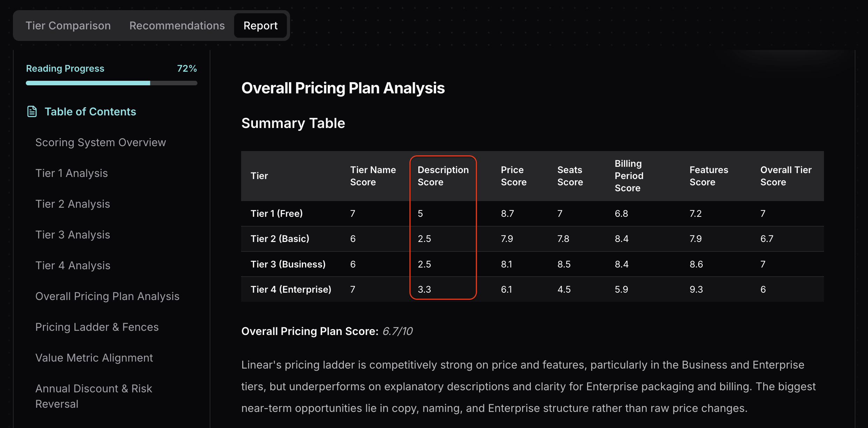The image size is (868, 428).
Task: Open Overall Pricing Plan Analysis section
Action: point(107,296)
